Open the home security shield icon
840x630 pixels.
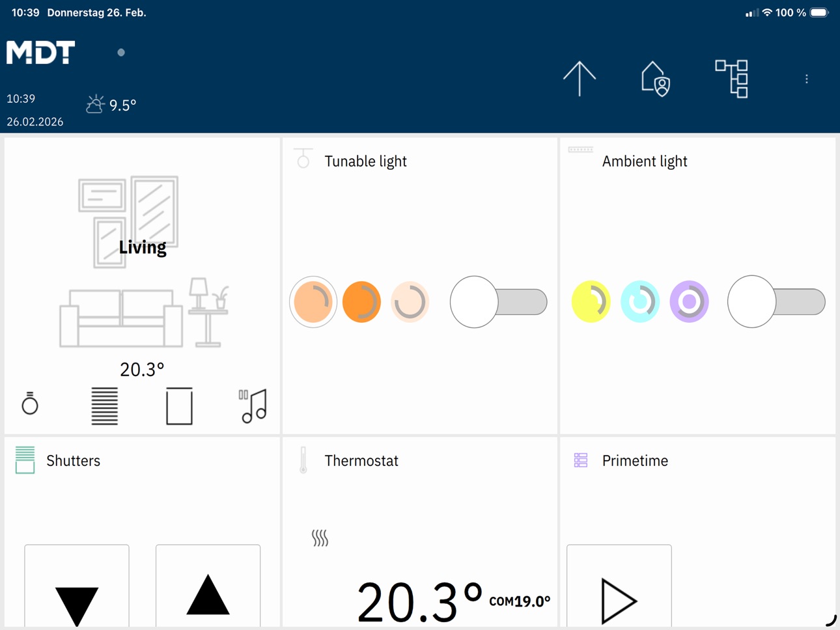tap(656, 79)
